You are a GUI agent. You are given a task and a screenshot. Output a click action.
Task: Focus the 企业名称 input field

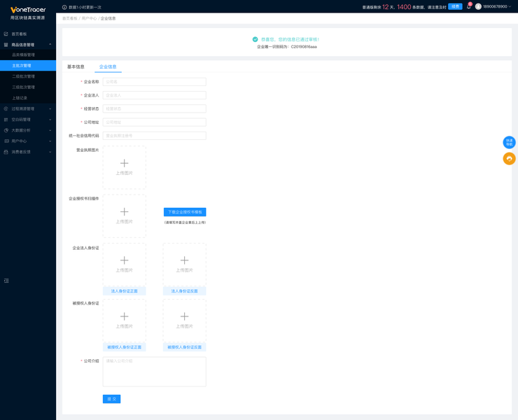point(154,82)
